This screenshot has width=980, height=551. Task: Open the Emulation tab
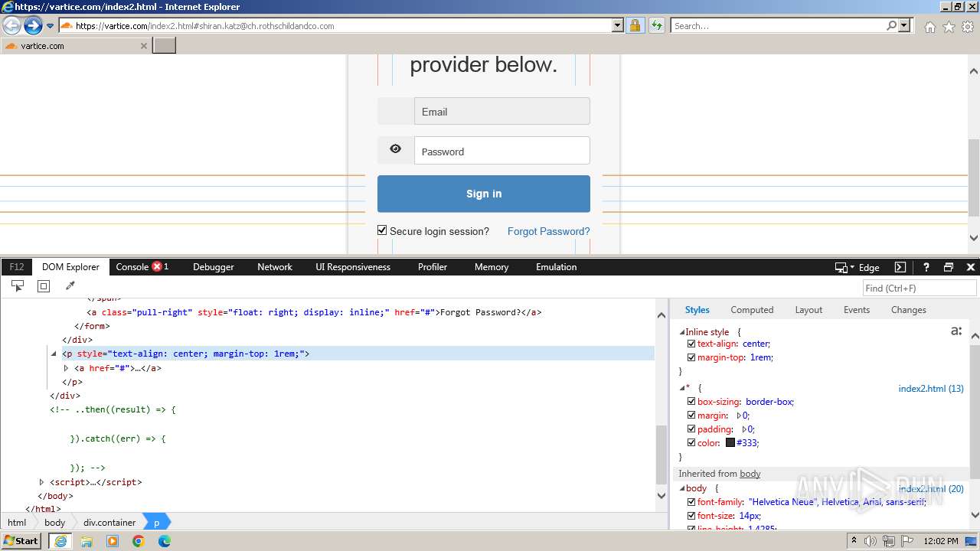click(x=557, y=267)
